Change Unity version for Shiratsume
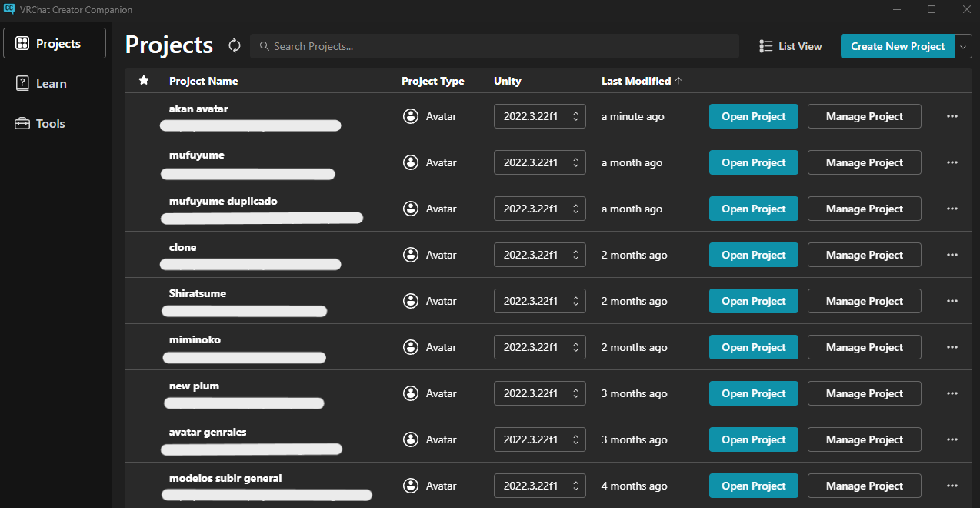 [x=540, y=301]
